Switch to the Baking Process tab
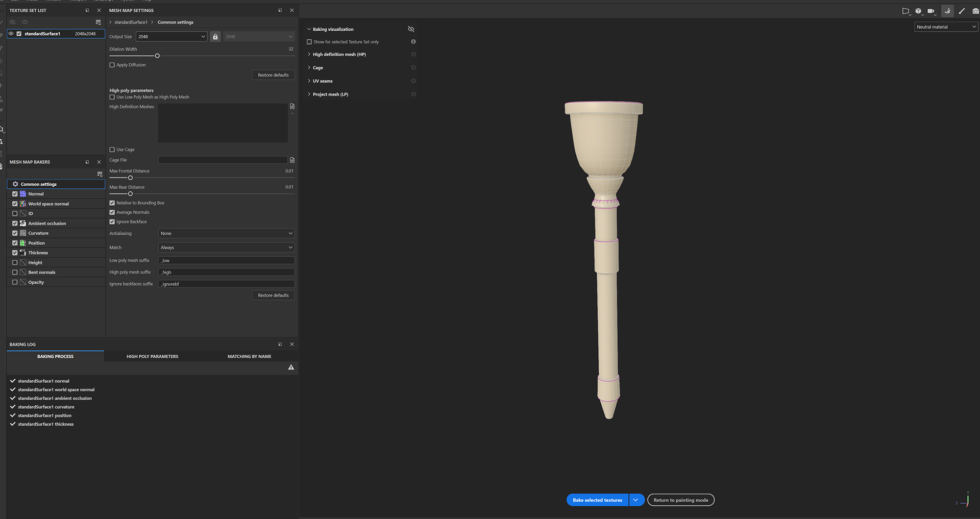 (55, 356)
